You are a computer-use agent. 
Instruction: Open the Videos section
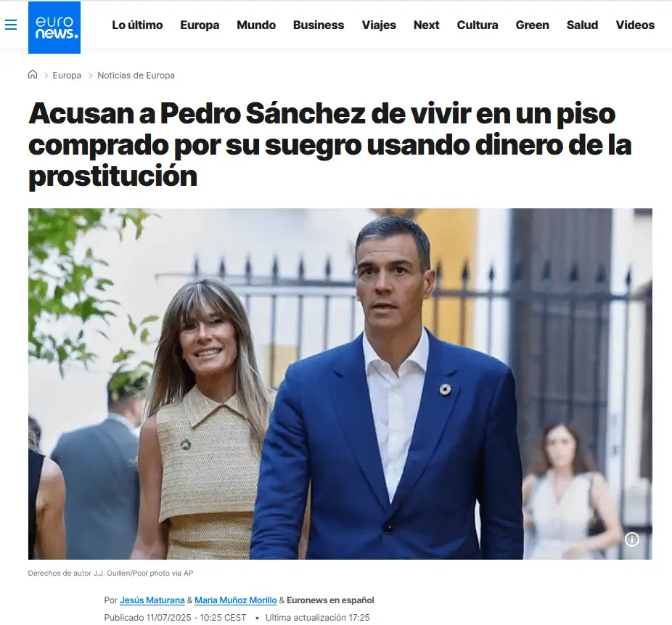point(635,25)
